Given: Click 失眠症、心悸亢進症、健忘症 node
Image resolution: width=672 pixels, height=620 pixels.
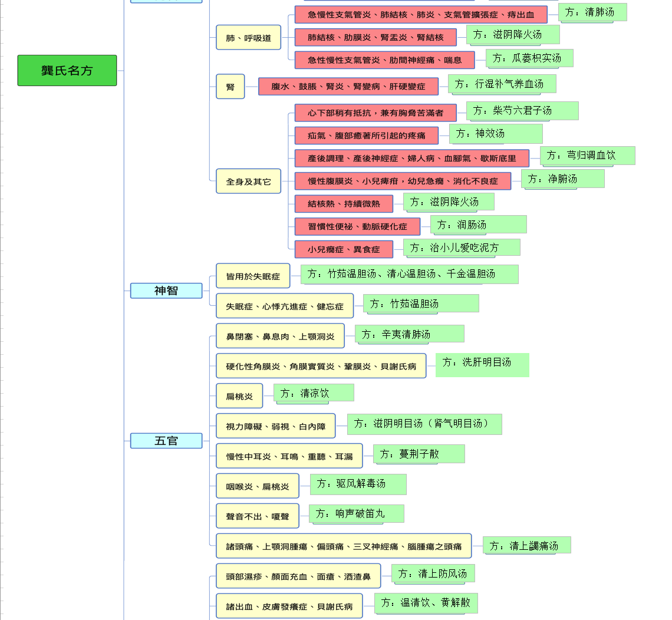Looking at the screenshot, I should [x=285, y=306].
